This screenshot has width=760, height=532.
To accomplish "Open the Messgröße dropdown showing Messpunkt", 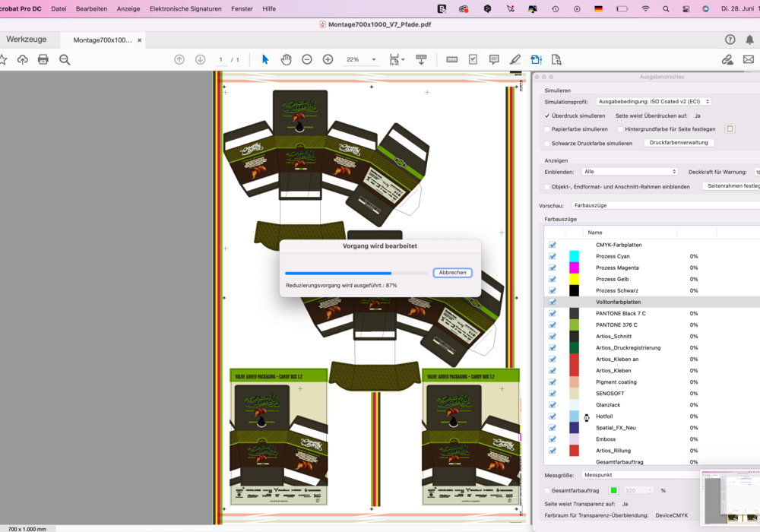I will tap(641, 475).
